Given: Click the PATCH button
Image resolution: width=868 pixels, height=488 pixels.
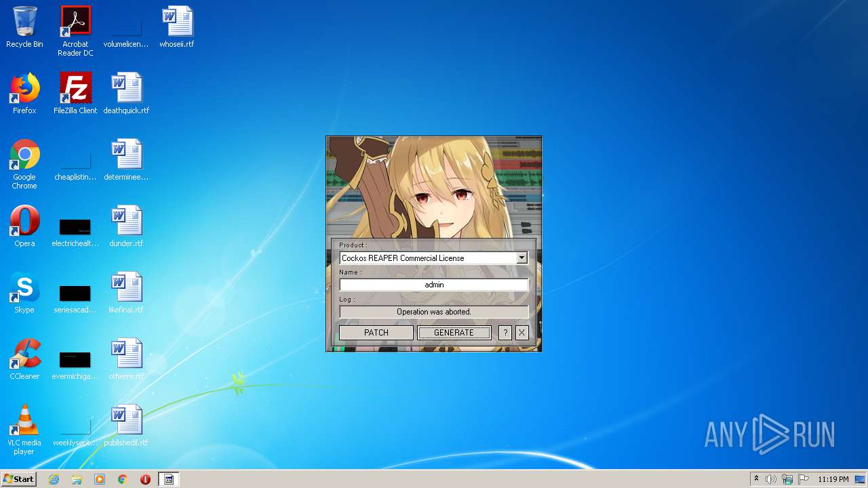Looking at the screenshot, I should click(x=376, y=333).
